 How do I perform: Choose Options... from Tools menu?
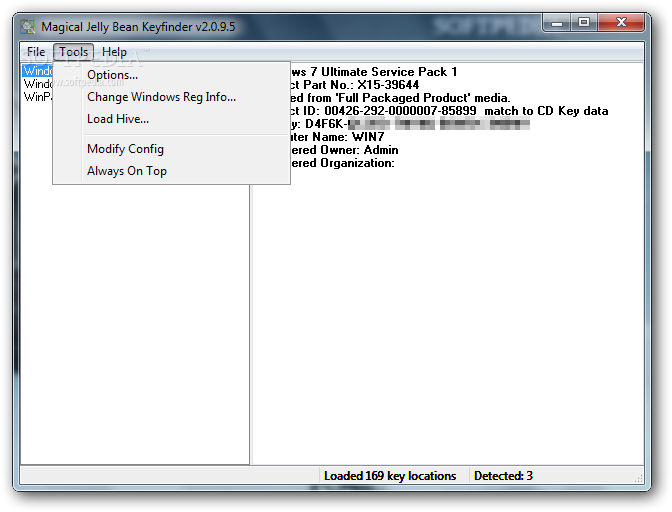click(x=112, y=75)
